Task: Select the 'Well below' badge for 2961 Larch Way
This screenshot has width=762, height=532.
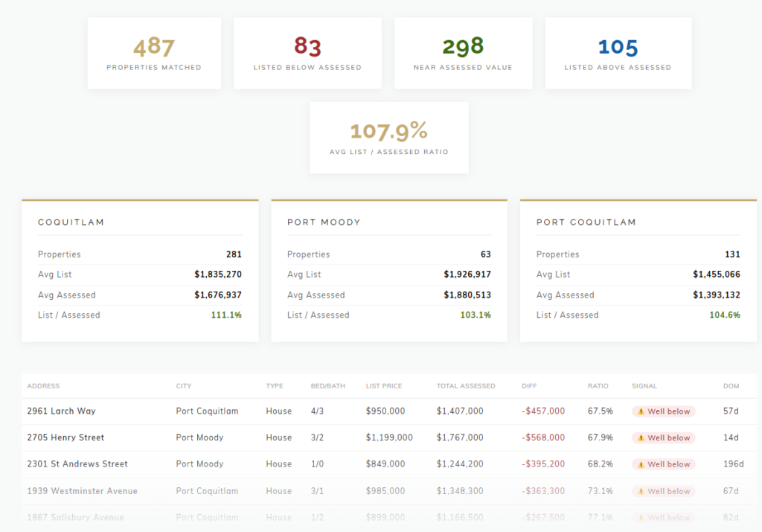Action: [x=663, y=411]
